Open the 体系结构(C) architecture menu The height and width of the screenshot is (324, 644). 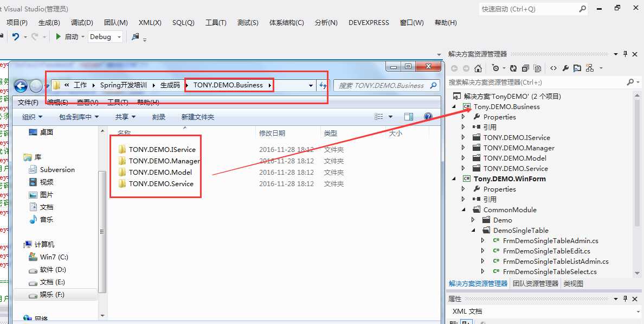coord(287,23)
